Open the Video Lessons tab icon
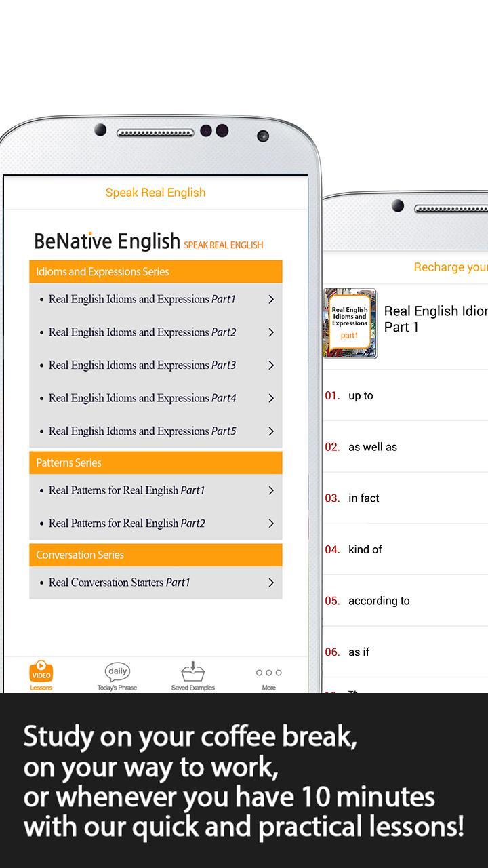Image resolution: width=488 pixels, height=868 pixels. 41,672
